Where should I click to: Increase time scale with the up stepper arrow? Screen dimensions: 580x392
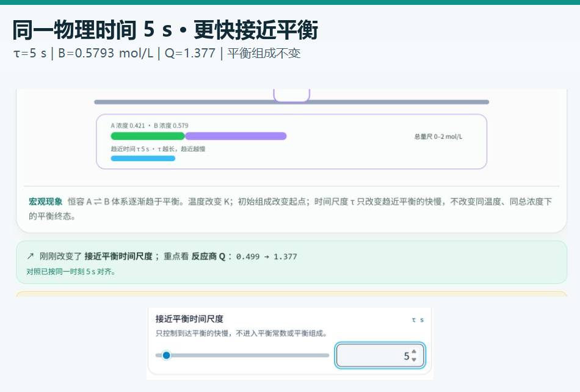414,352
